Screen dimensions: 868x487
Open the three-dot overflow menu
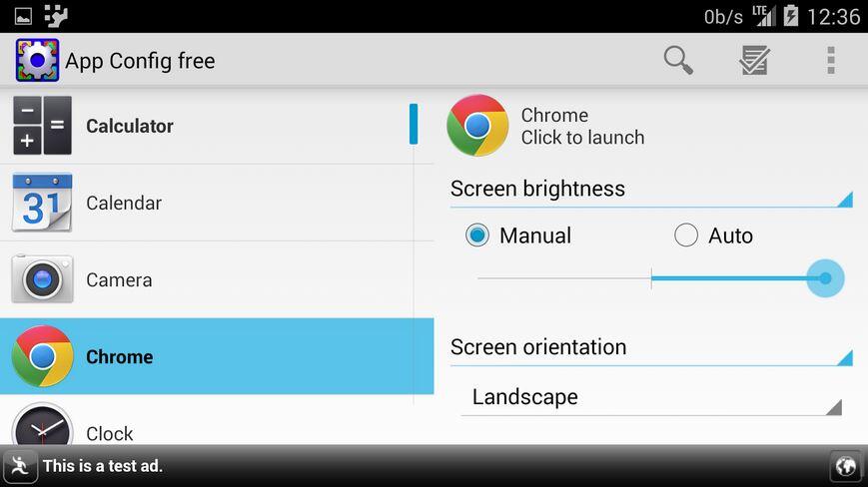click(x=830, y=60)
